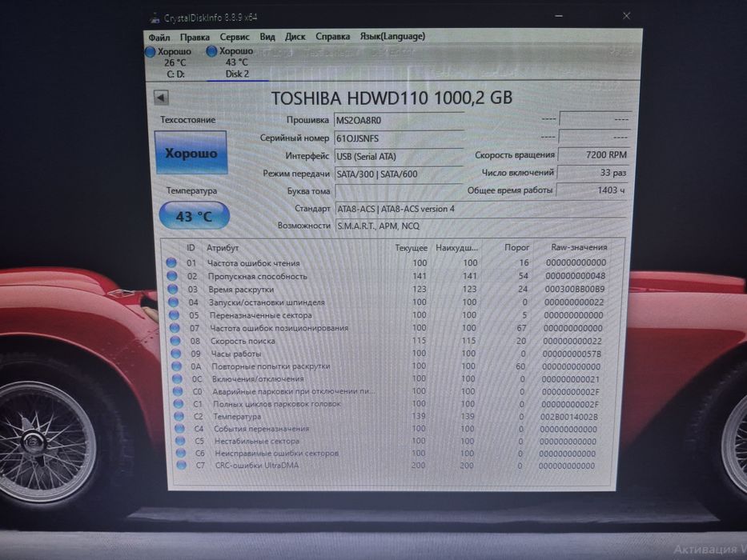Image resolution: width=747 pixels, height=560 pixels.
Task: Click the status icon of attribute C4
Action: (x=179, y=428)
